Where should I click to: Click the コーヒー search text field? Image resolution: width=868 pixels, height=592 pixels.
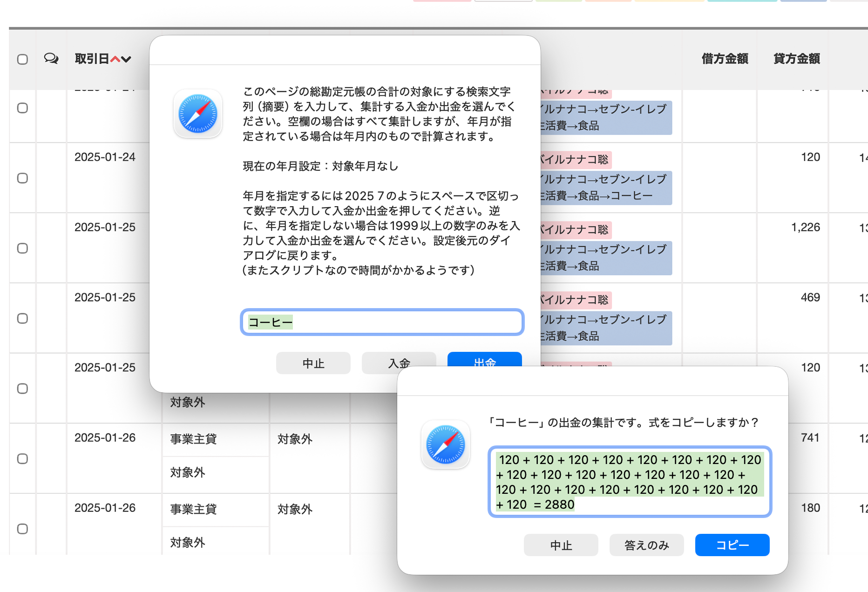point(382,322)
